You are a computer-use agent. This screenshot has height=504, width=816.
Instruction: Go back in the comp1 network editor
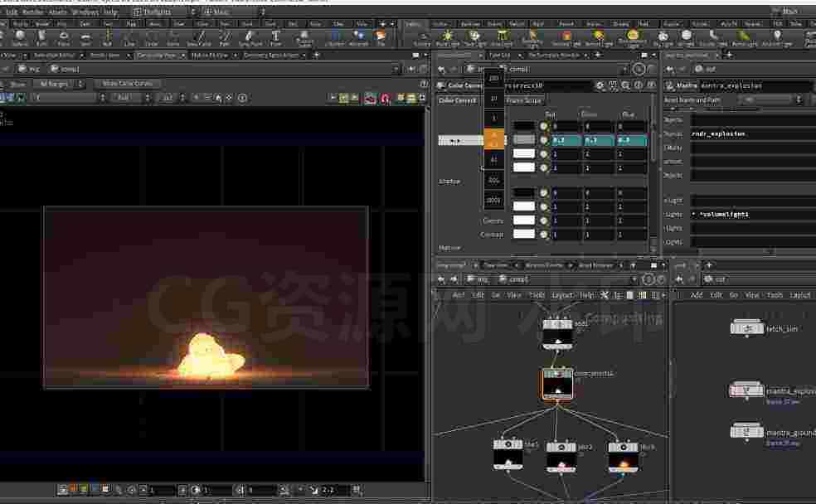pos(441,279)
